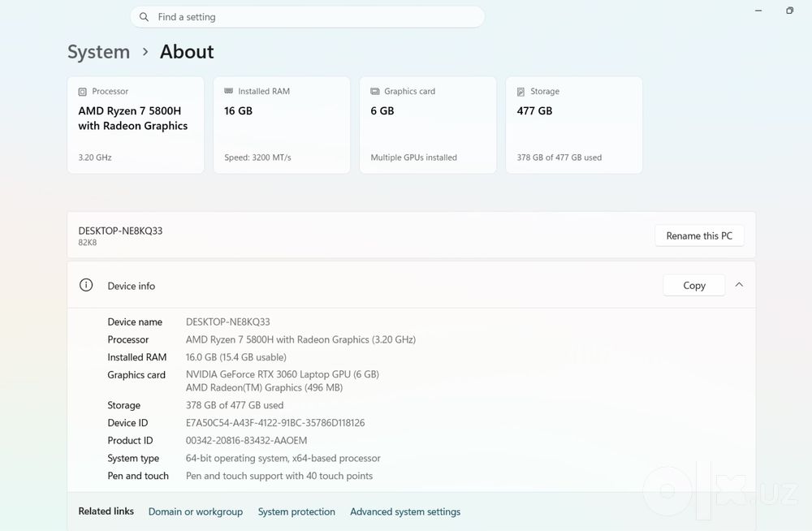This screenshot has width=812, height=531.
Task: Click the "Speed: 3200 MT/s" text
Action: pyautogui.click(x=257, y=158)
